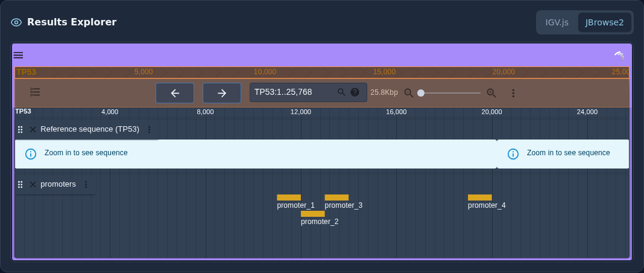Click the promoter_3 label

click(x=343, y=205)
